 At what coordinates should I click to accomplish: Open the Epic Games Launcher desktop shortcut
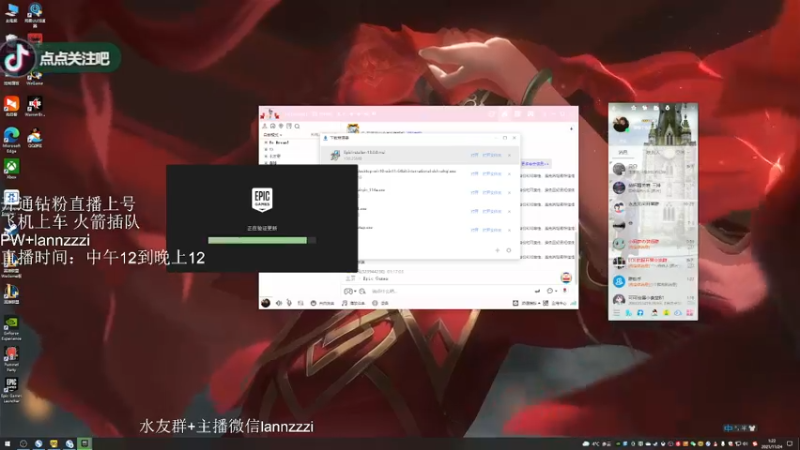pyautogui.click(x=11, y=390)
